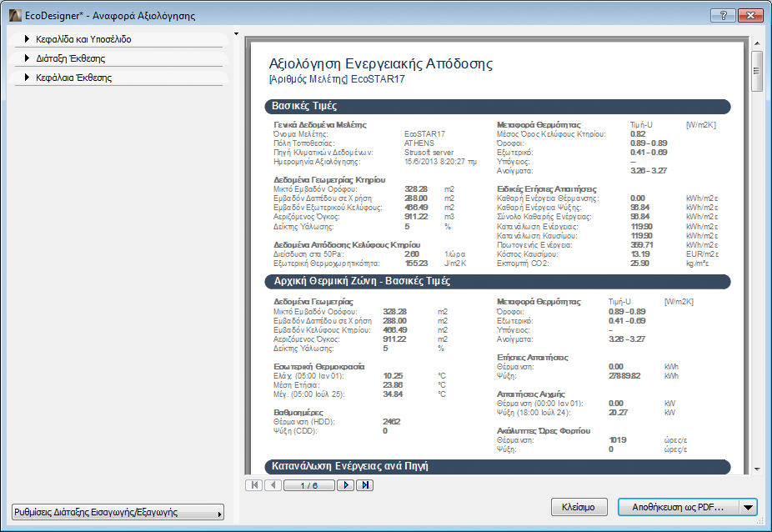
Task: Go to the first report page
Action: tap(255, 485)
